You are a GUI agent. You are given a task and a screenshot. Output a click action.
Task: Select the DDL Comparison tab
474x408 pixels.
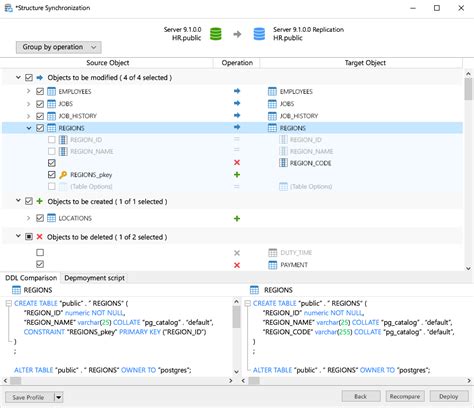31,278
